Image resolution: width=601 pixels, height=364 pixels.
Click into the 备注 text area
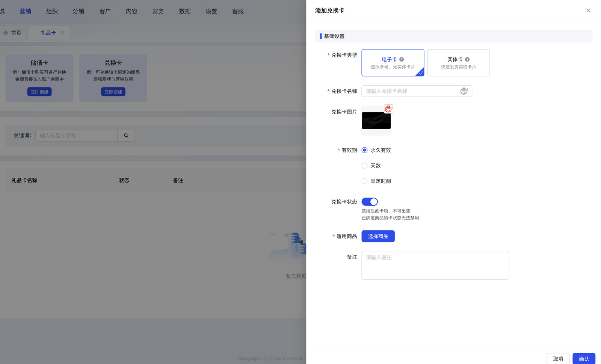435,265
